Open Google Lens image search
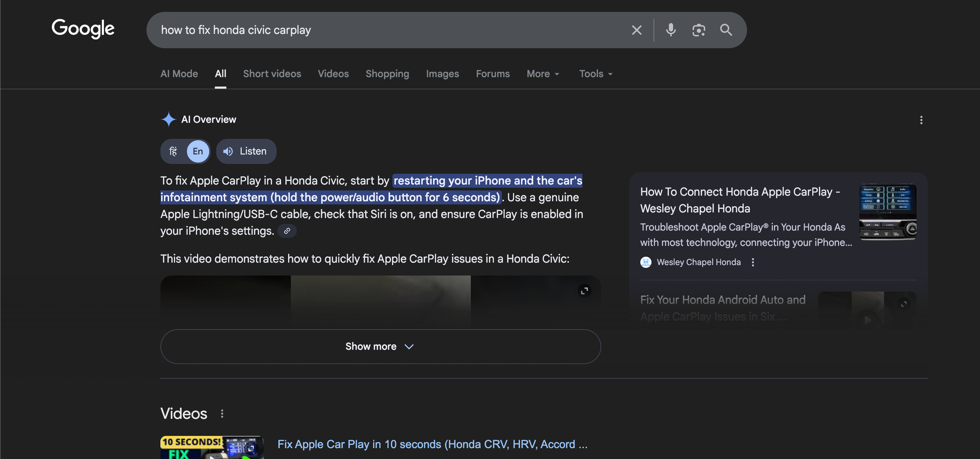This screenshot has height=459, width=980. pyautogui.click(x=698, y=30)
